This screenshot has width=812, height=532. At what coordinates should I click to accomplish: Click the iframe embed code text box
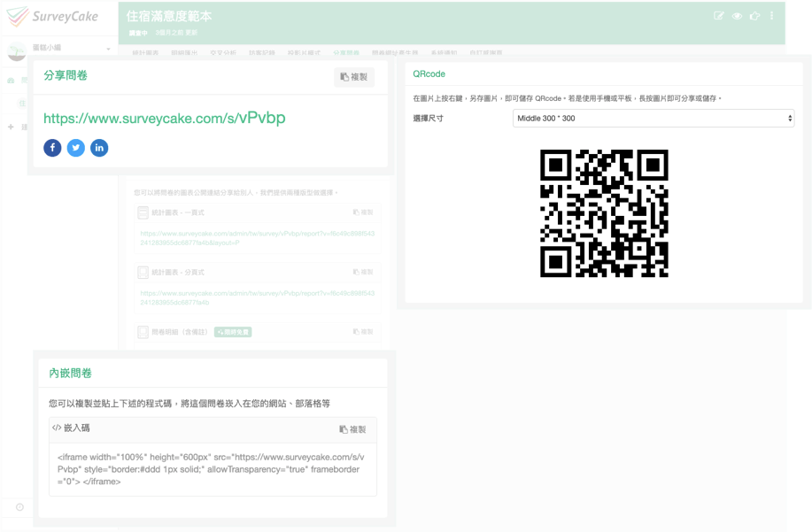pyautogui.click(x=213, y=469)
